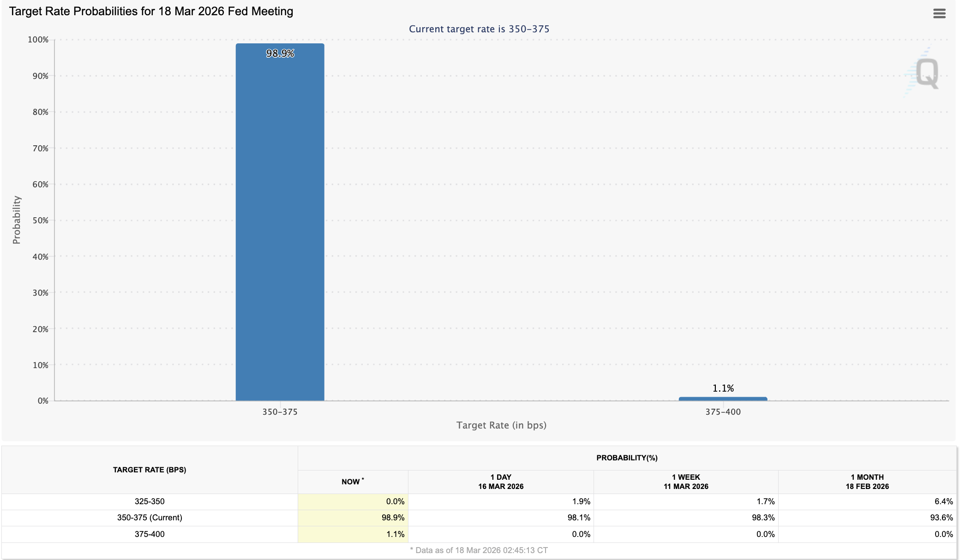The width and height of the screenshot is (960, 560).
Task: Select the 325-350 table row label
Action: (150, 501)
